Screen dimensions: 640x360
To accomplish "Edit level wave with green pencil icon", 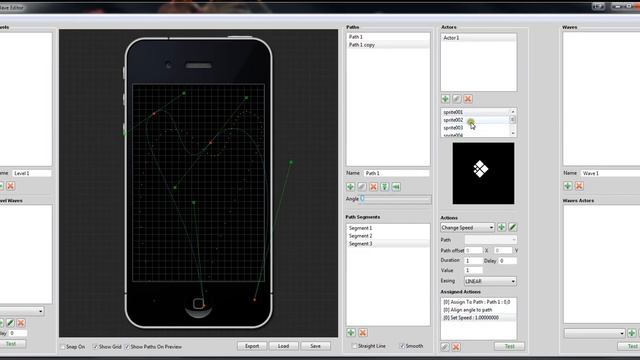I will [10, 323].
